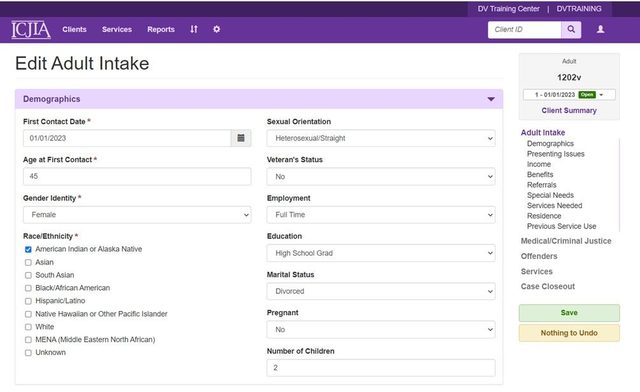Open the Veteran's Status dropdown

[x=381, y=176]
